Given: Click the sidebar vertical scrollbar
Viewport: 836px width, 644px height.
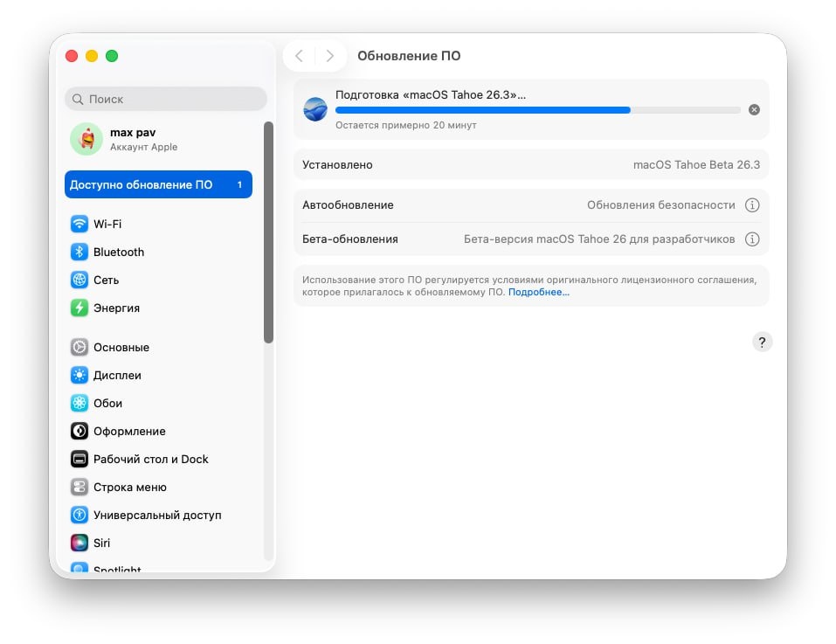Looking at the screenshot, I should pos(269,232).
